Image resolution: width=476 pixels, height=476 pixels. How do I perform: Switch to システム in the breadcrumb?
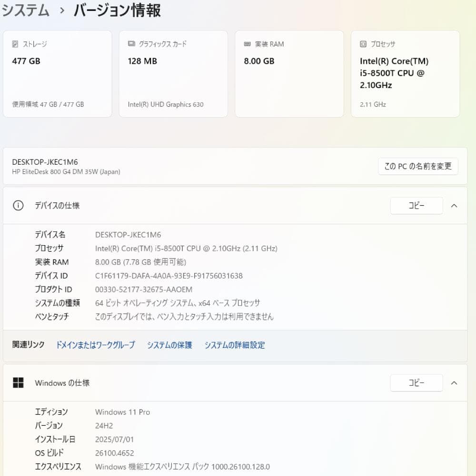(x=25, y=10)
